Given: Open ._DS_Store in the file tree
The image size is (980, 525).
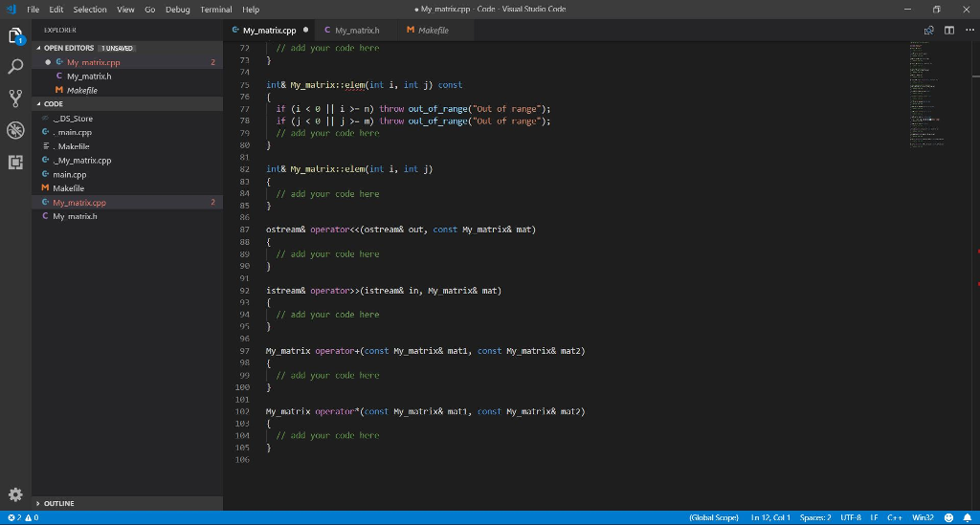Looking at the screenshot, I should (x=127, y=118).
